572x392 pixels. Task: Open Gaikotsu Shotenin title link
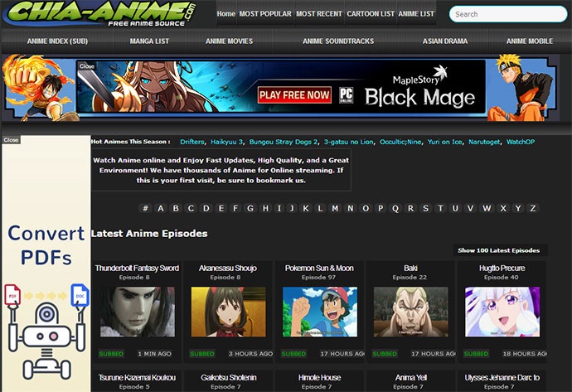point(228,377)
